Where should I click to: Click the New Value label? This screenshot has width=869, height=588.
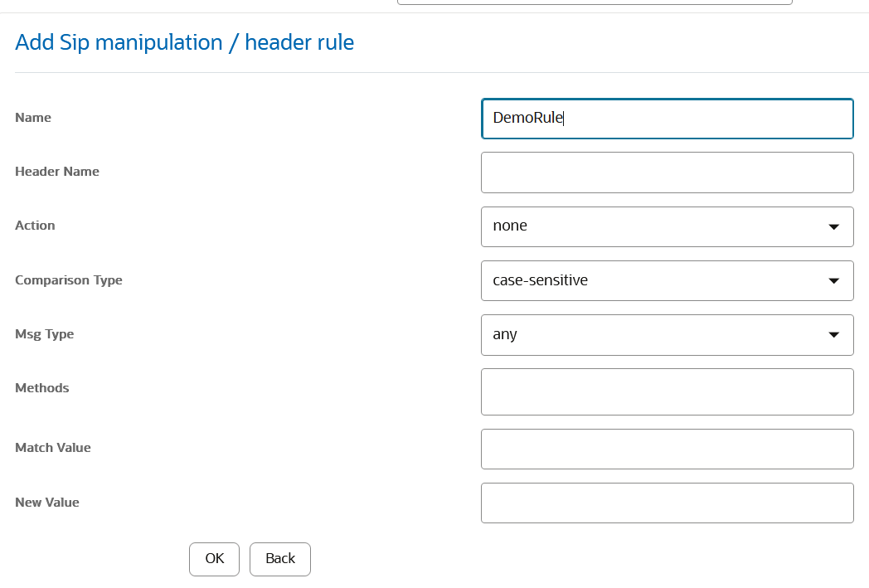47,502
